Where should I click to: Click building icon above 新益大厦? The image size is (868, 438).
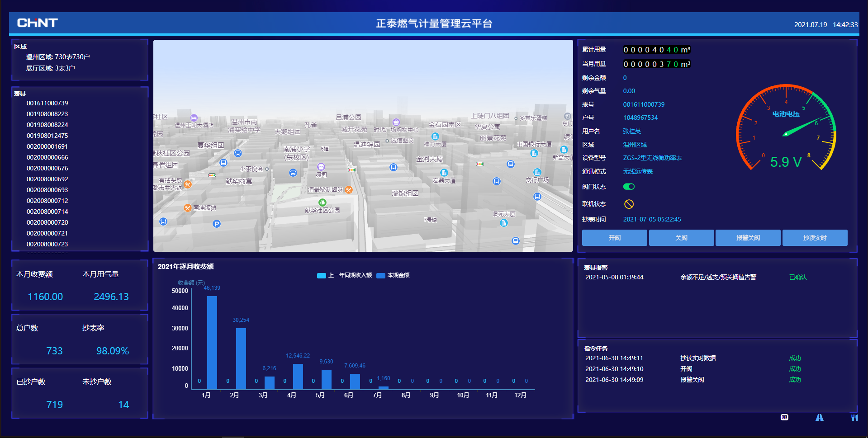pyautogui.click(x=564, y=149)
